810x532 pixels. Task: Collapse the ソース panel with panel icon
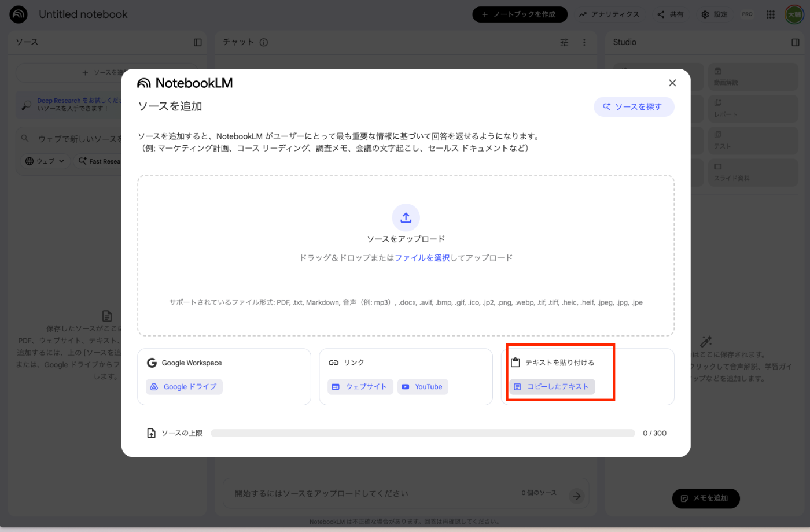click(198, 42)
